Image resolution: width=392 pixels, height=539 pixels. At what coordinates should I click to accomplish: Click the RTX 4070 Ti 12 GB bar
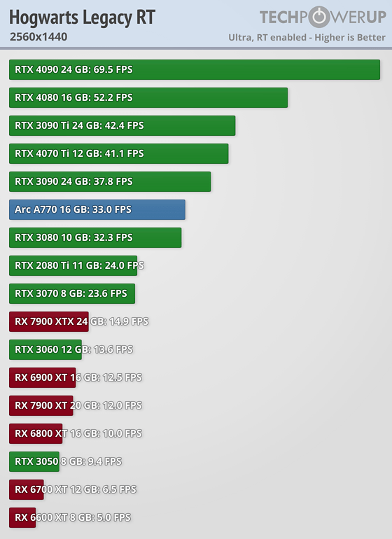[x=118, y=154]
